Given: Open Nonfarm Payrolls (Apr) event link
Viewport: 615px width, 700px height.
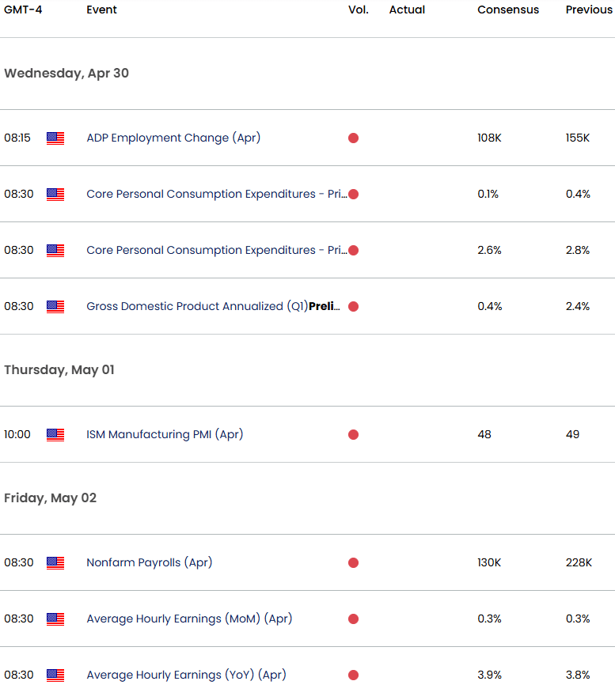Looking at the screenshot, I should click(149, 562).
